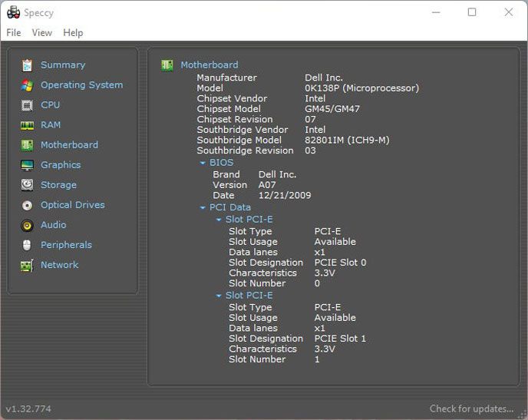
Task: Open the View menu
Action: [42, 33]
